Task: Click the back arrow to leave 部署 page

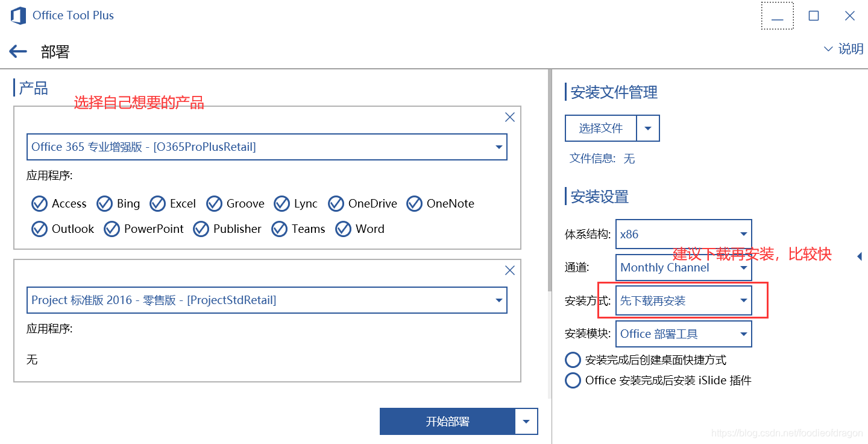Action: 17,51
